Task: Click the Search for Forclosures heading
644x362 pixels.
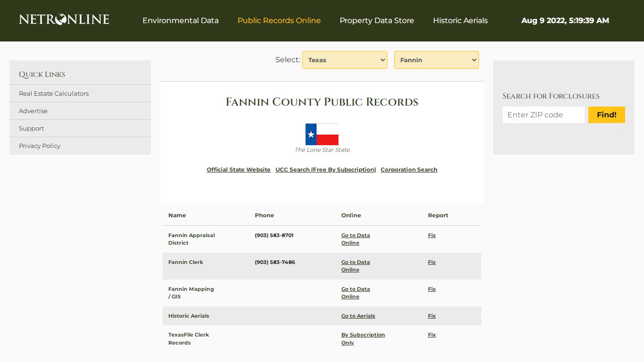Action: tap(551, 96)
